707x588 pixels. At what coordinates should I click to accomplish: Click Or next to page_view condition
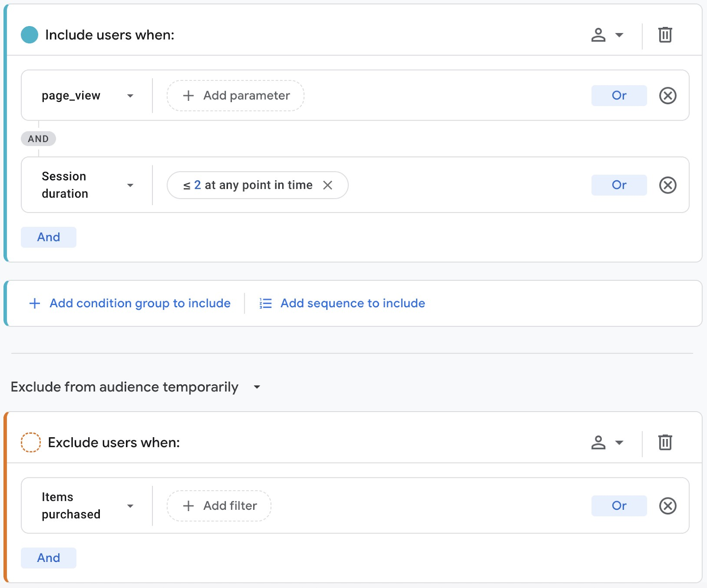619,95
